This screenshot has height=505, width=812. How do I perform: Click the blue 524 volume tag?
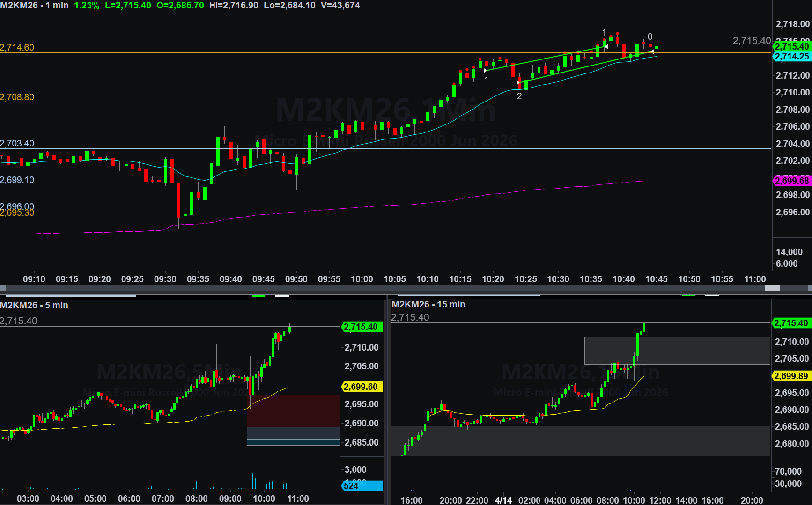point(362,486)
